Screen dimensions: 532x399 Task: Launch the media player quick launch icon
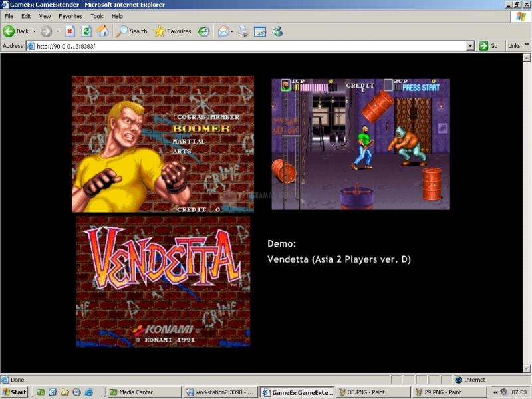coord(76,392)
